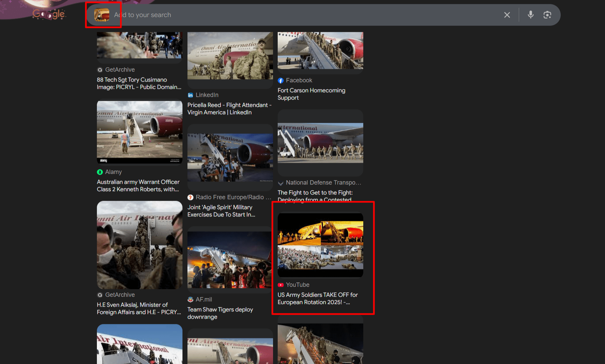Click the 'YouTube' source name
605x364 pixels.
pos(298,285)
